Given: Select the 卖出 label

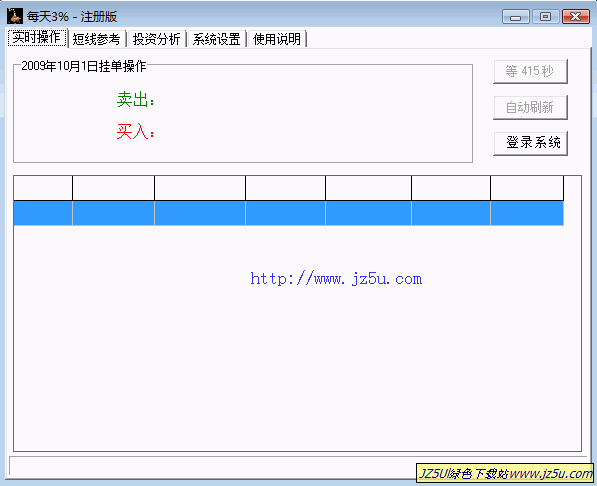Looking at the screenshot, I should pyautogui.click(x=136, y=99).
